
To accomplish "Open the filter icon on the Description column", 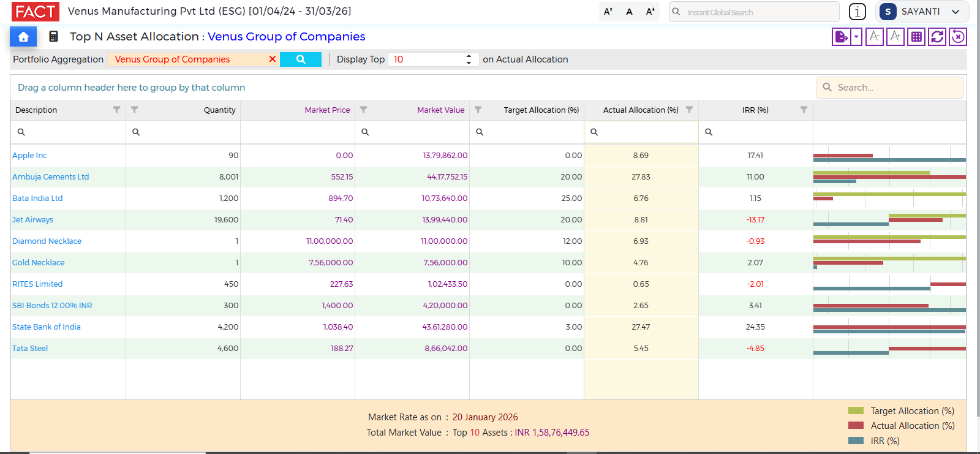I will pyautogui.click(x=116, y=110).
